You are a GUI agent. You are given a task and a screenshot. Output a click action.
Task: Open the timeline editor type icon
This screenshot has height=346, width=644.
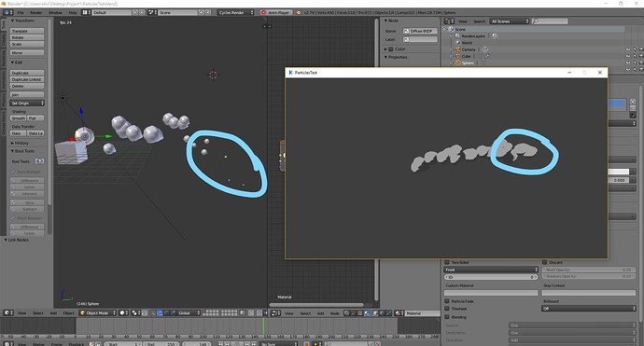(7, 343)
